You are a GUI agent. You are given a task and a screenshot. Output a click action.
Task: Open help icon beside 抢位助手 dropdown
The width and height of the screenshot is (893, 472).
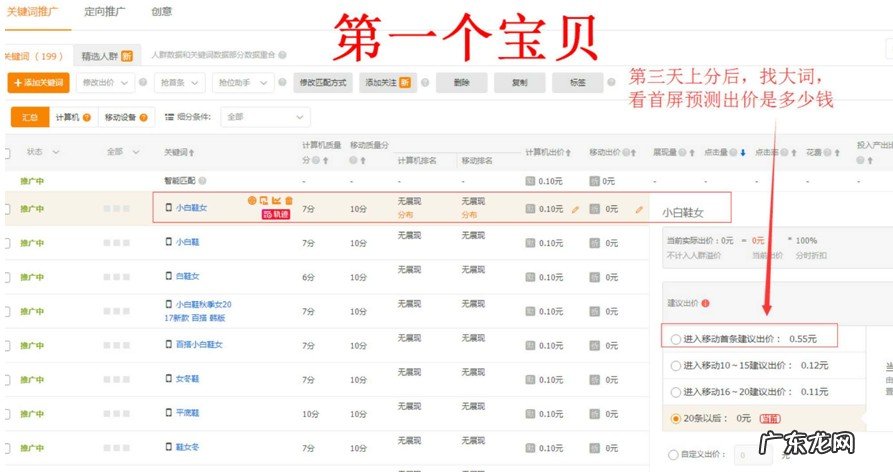coord(282,83)
